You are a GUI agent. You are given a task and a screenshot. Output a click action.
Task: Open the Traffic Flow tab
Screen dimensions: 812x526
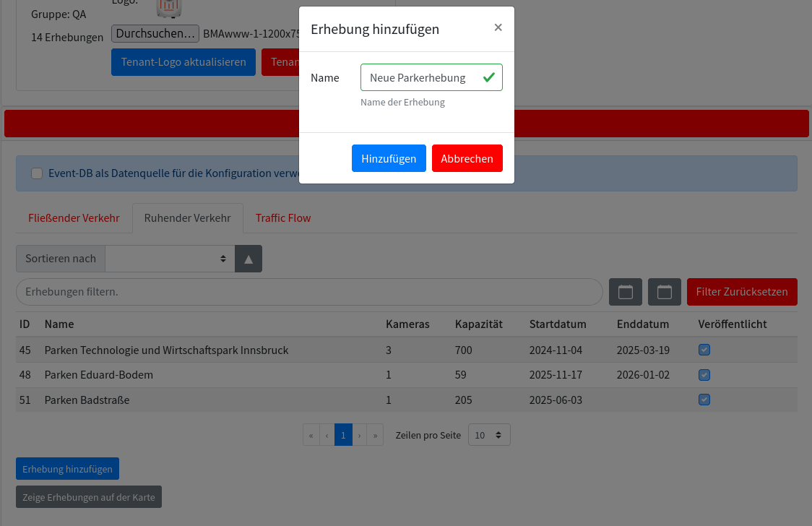[283, 218]
